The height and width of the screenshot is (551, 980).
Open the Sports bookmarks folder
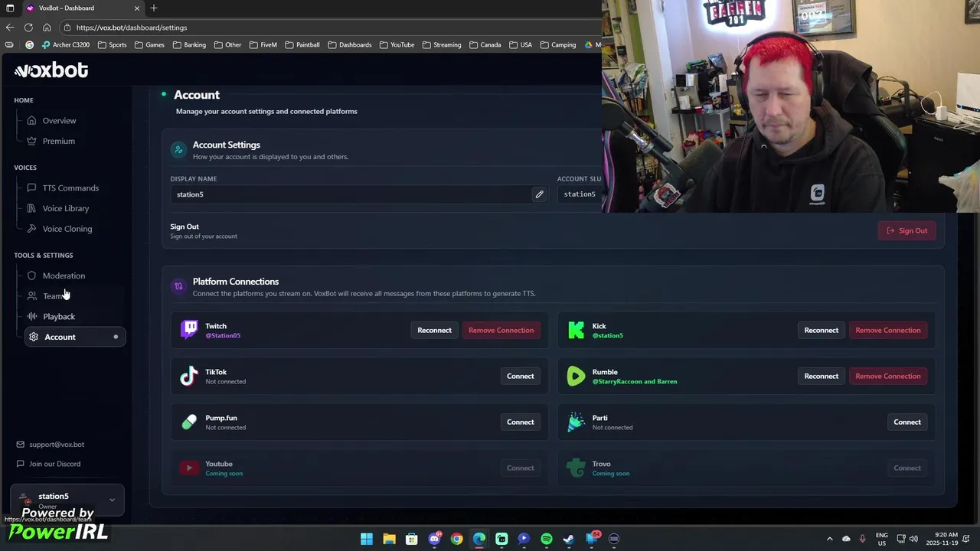[x=112, y=44]
